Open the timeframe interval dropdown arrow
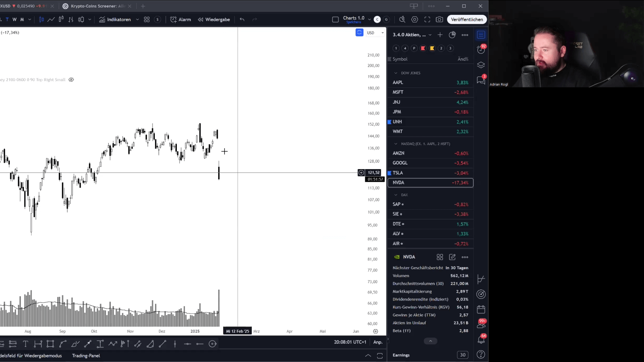This screenshot has width=644, height=362. tap(29, 20)
